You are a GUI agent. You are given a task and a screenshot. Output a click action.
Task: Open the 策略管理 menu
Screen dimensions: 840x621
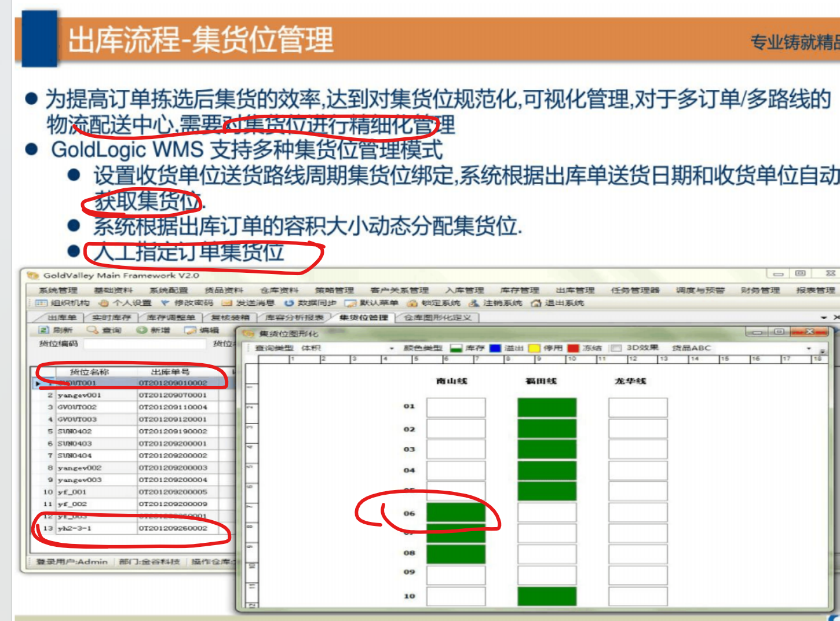click(x=334, y=290)
